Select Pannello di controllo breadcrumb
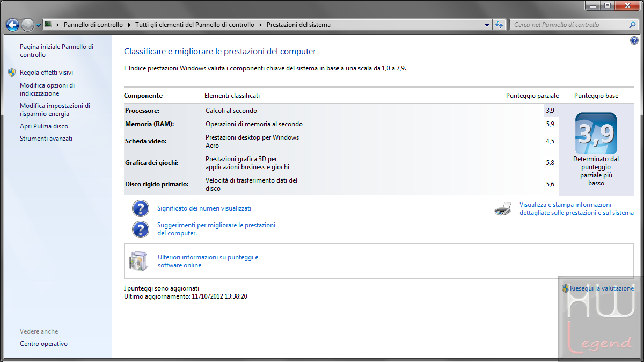Screen dimensions: 644x362 click(93, 25)
